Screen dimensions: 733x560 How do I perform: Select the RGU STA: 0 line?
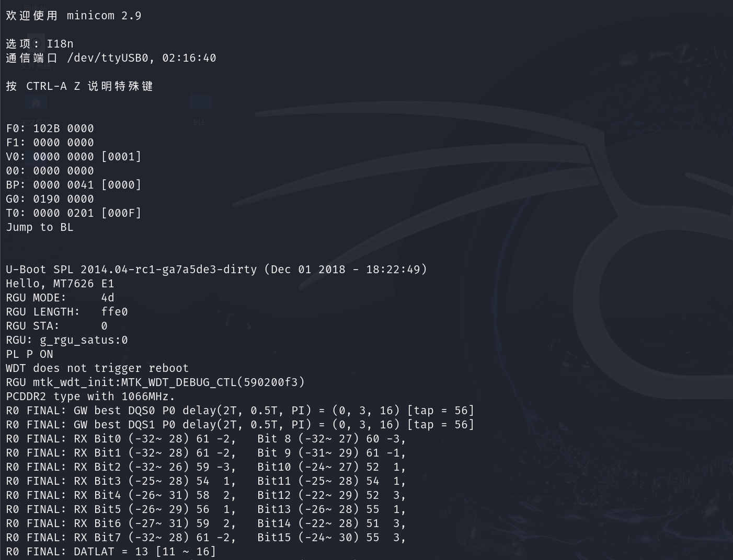coord(57,326)
